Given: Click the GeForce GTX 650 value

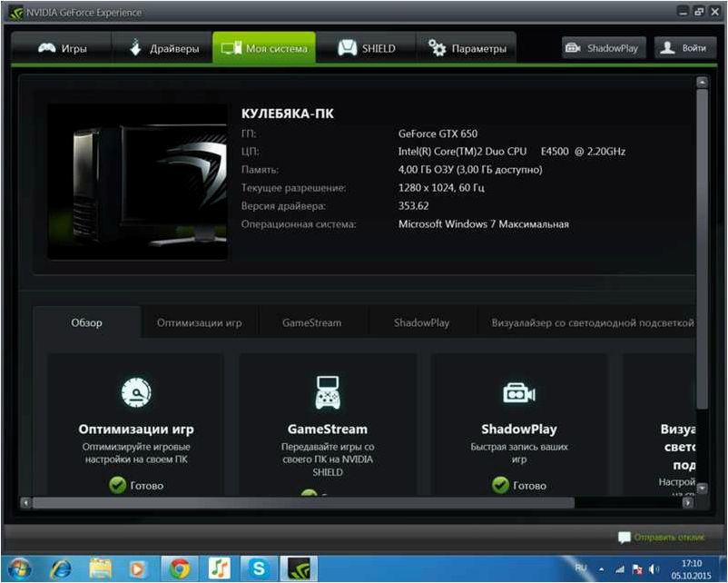Looking at the screenshot, I should pyautogui.click(x=438, y=133).
